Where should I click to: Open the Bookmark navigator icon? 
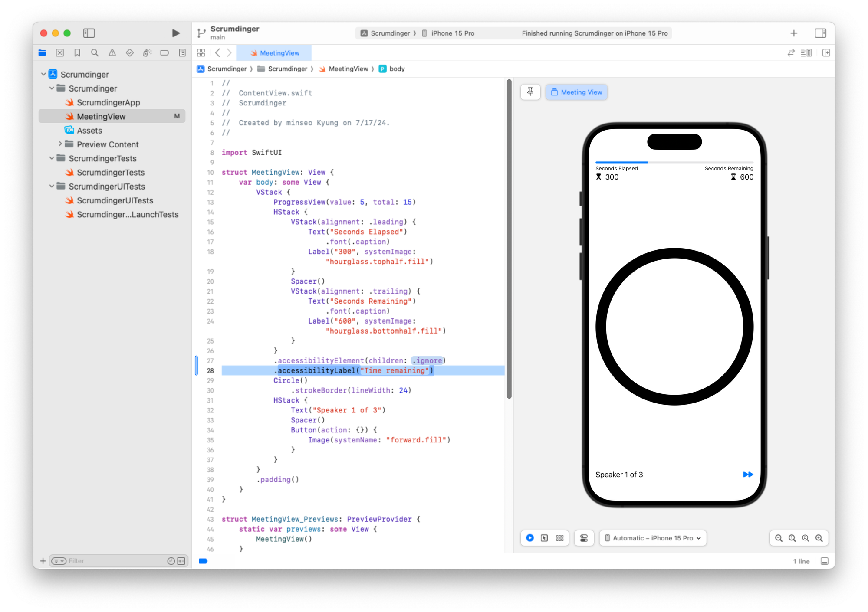tap(77, 53)
